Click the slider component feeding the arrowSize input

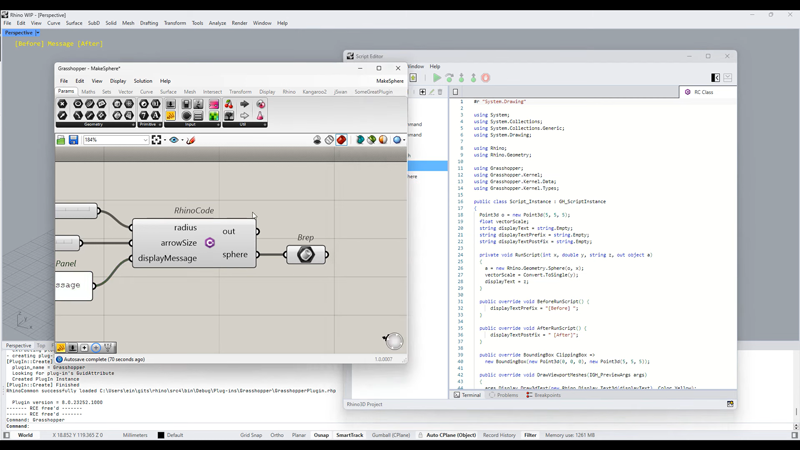click(68, 243)
